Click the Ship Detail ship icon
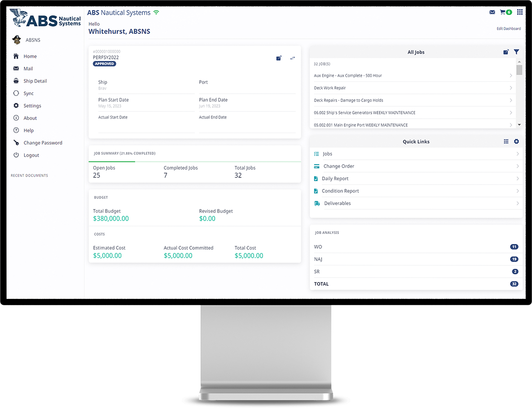Viewport: 532px width, 408px height. pos(16,81)
